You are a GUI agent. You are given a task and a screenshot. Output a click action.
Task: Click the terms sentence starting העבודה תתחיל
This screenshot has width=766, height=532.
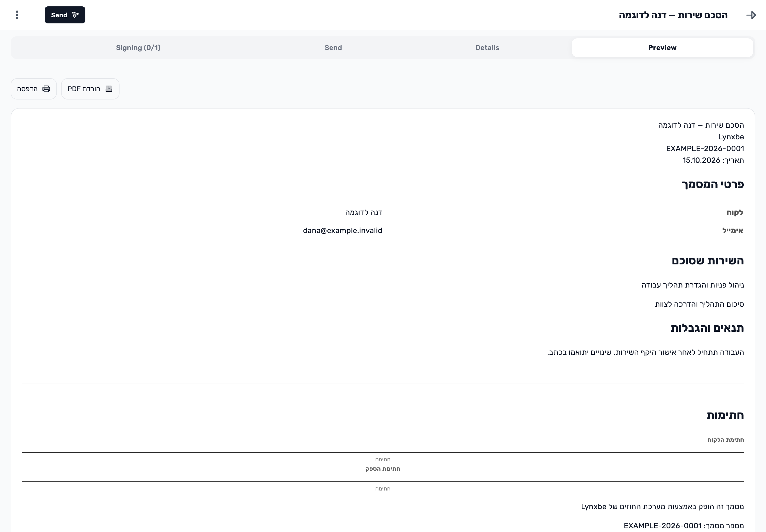pyautogui.click(x=645, y=352)
